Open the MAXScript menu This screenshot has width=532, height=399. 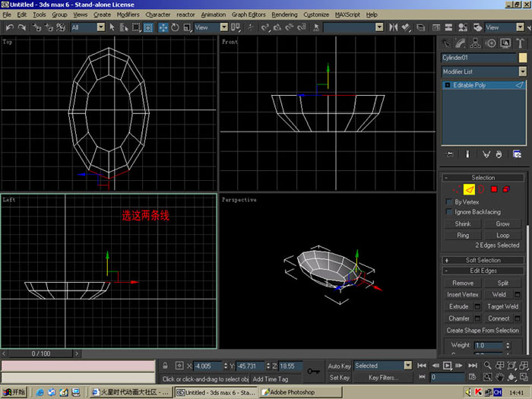pyautogui.click(x=347, y=14)
